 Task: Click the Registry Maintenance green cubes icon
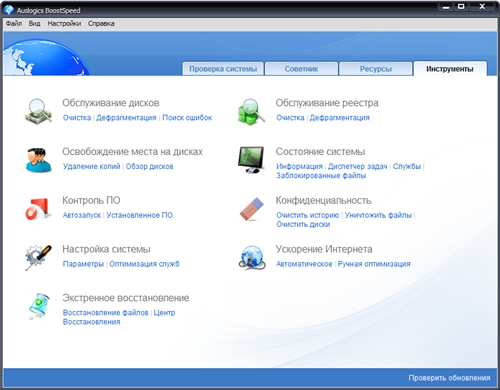pos(251,112)
